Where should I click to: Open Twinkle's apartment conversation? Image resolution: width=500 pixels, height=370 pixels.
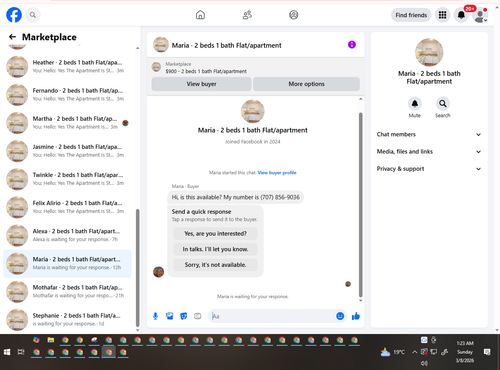point(68,179)
